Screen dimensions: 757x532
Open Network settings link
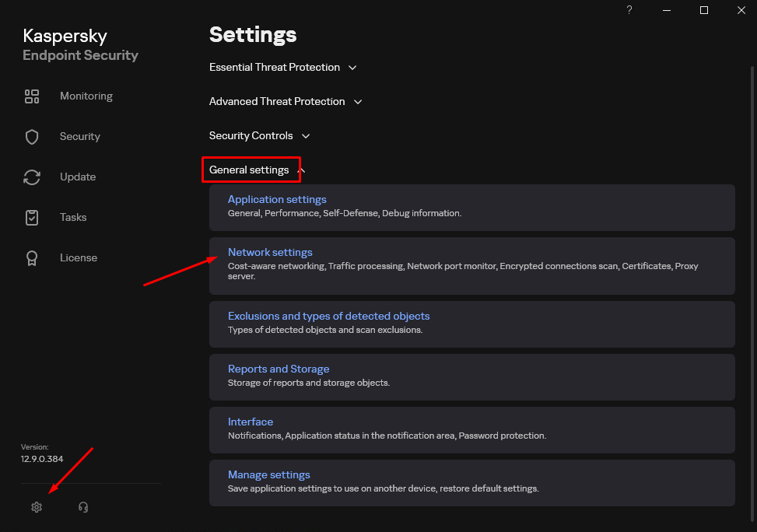(270, 253)
